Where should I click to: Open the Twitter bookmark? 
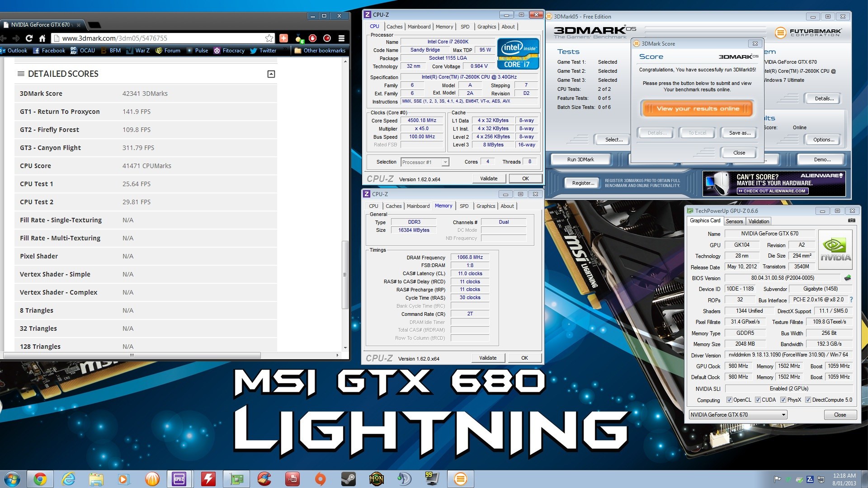pos(263,51)
